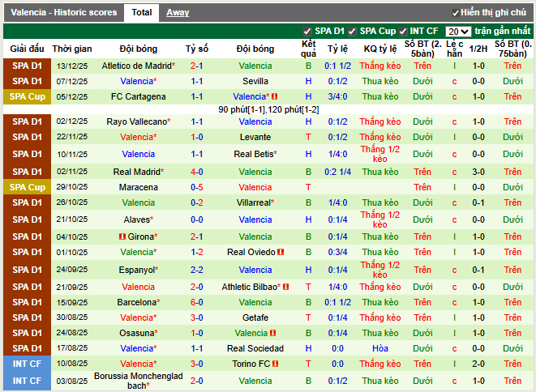Open Villarreal team link

point(254,202)
